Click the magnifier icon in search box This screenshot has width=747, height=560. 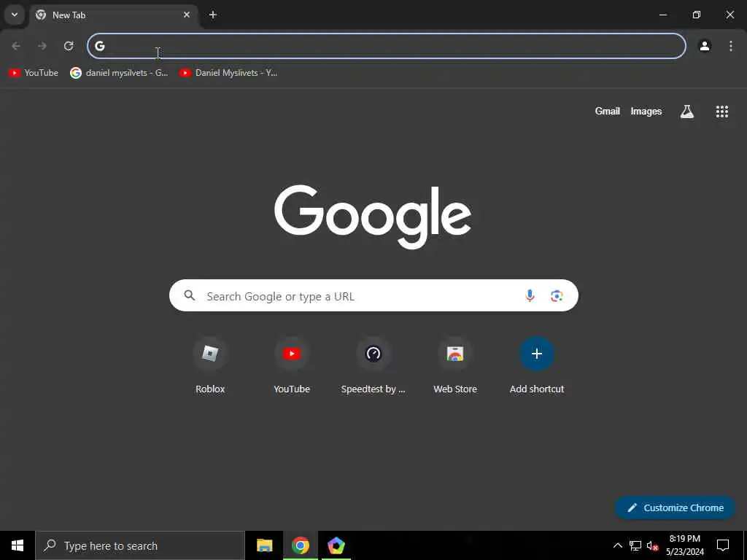(190, 296)
